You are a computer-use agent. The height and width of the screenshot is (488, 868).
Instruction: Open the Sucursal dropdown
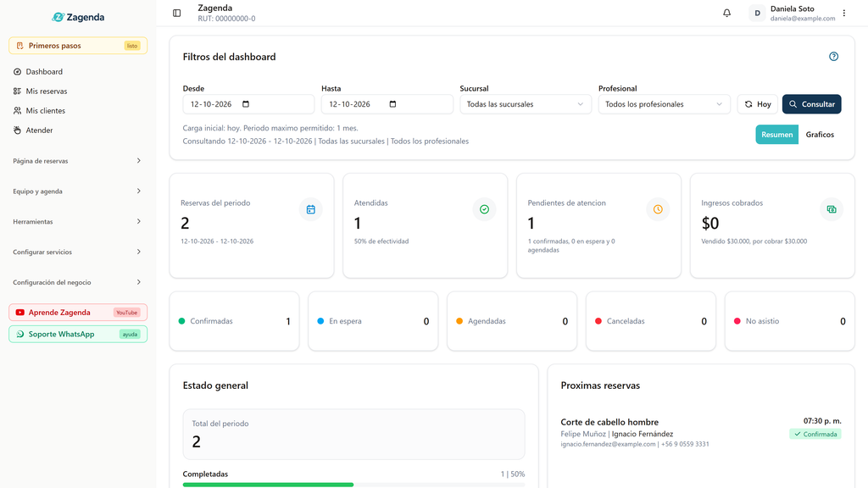pyautogui.click(x=526, y=104)
